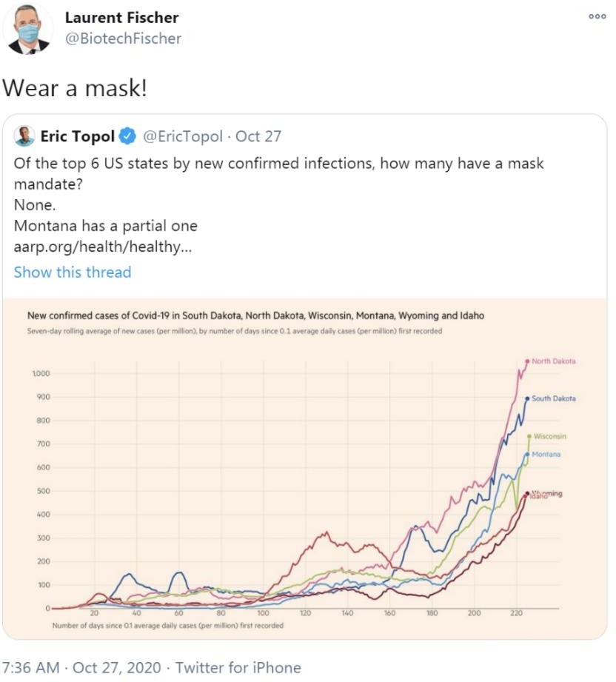Click the South Dakota line label
Viewport: 616px width, 682px height.
(x=553, y=398)
